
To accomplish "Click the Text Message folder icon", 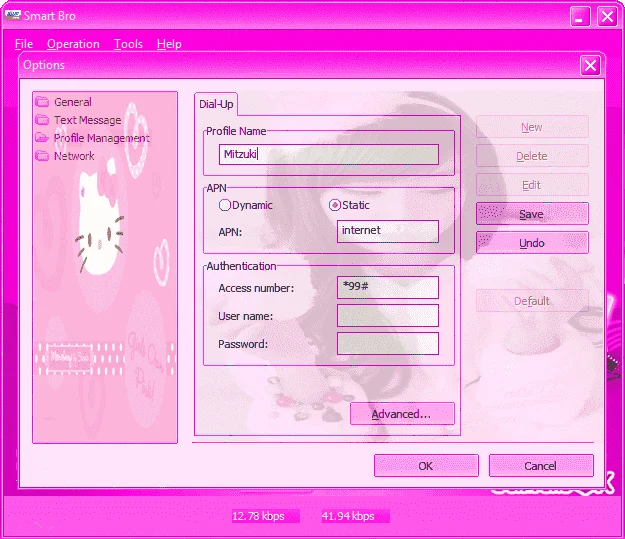I will (42, 120).
